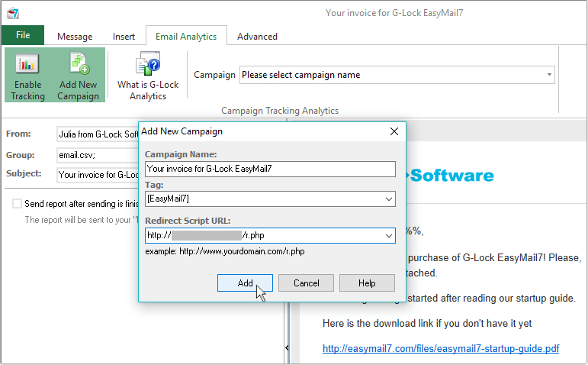Click the Enable Tracking icon
588x365 pixels.
(27, 75)
